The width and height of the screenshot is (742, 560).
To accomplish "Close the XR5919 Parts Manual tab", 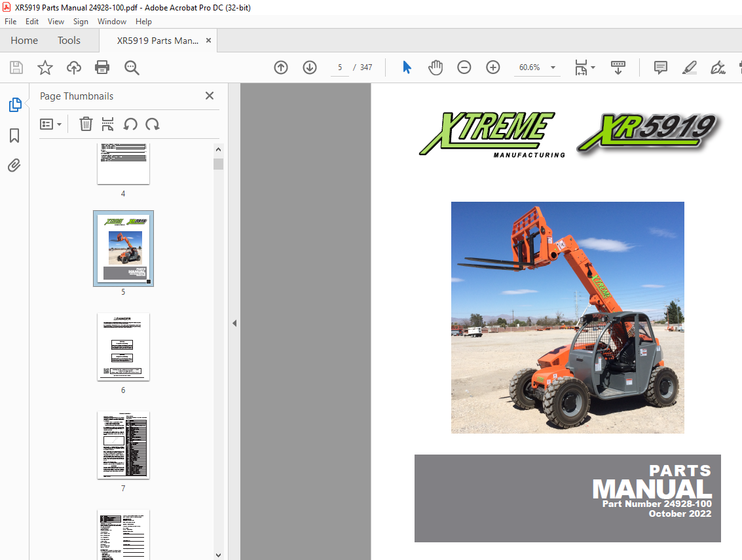I will [x=208, y=41].
